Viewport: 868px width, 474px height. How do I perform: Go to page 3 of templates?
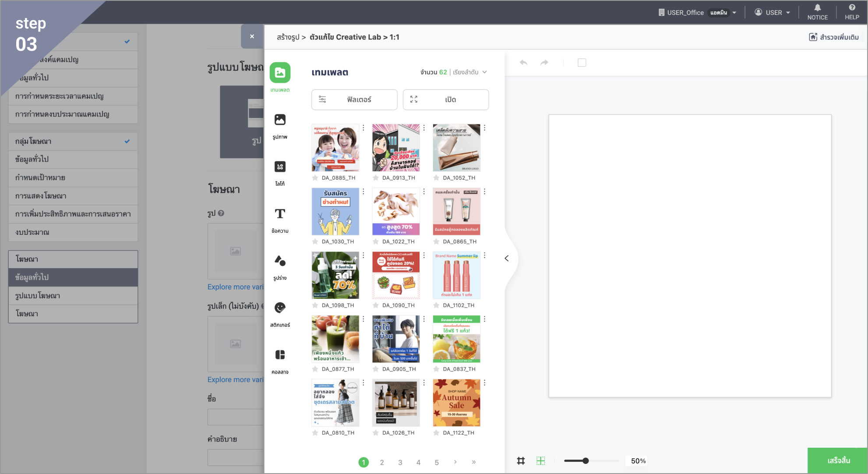pyautogui.click(x=400, y=463)
